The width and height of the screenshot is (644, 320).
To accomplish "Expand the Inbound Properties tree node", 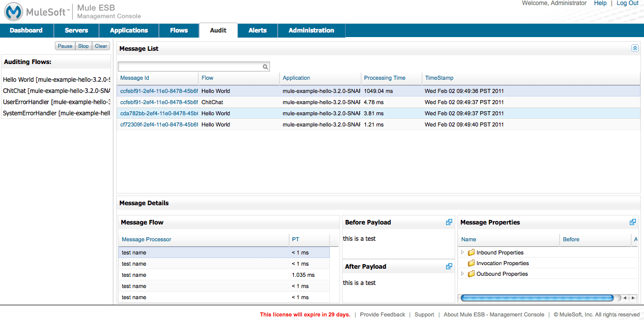I will (x=462, y=252).
